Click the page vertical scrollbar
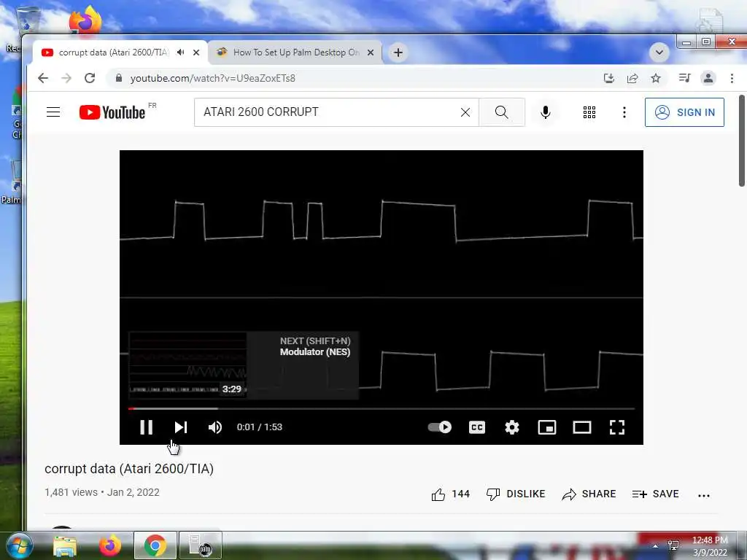This screenshot has width=747, height=560. click(742, 141)
